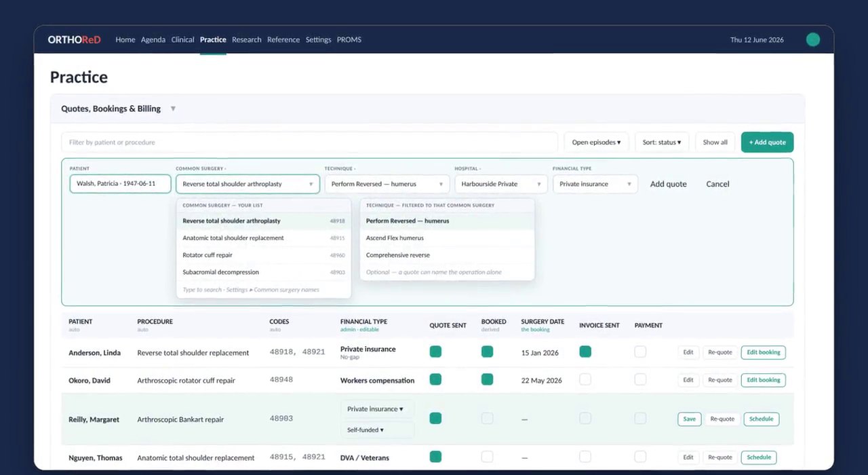The width and height of the screenshot is (868, 475).
Task: Open Private insurance dropdown in Reilly row
Action: 377,409
